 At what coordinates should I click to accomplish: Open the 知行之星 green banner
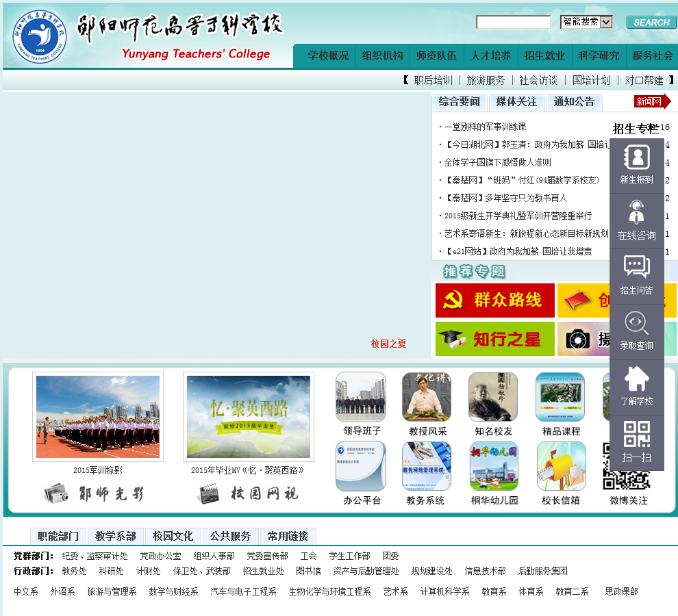click(x=494, y=339)
